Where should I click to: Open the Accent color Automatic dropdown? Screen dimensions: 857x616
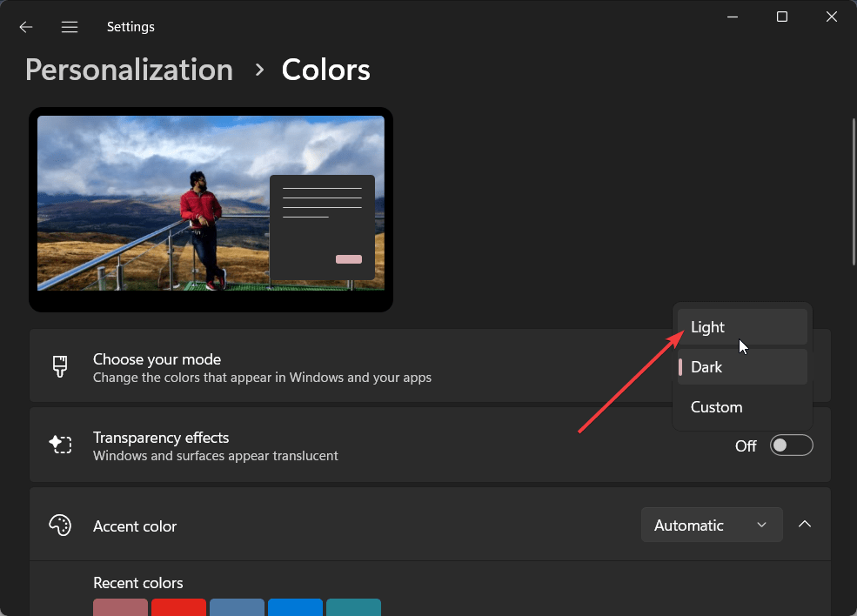point(712,526)
